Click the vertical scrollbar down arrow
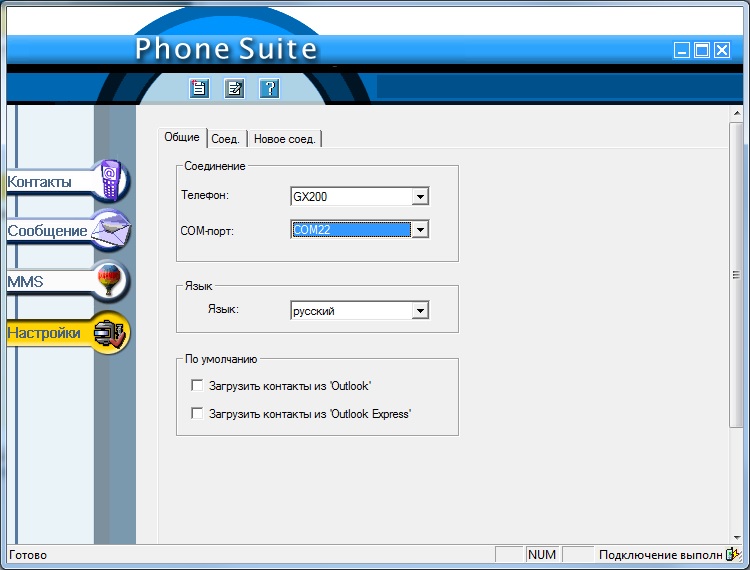Viewport: 750px width, 570px height. (x=736, y=537)
